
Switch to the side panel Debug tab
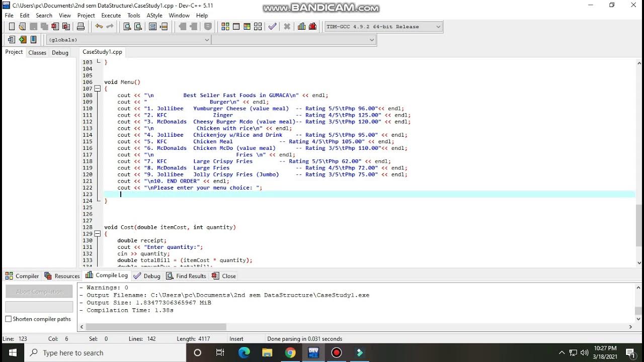(x=60, y=52)
